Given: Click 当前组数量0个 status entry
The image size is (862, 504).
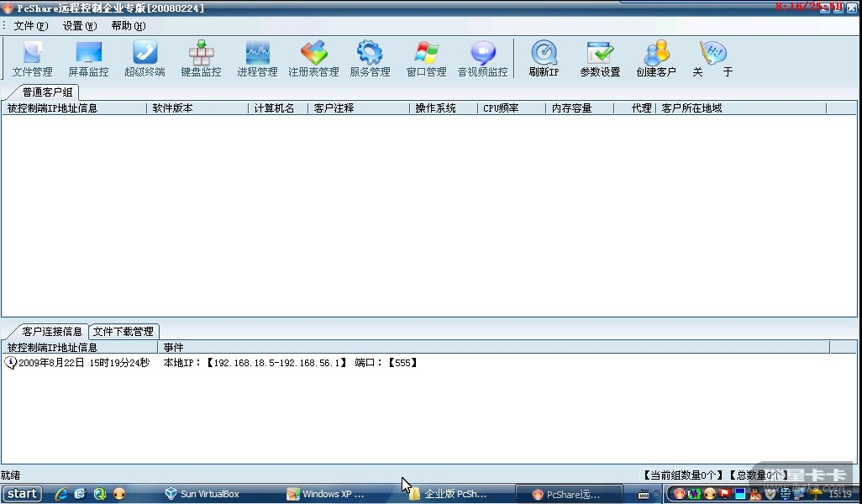Looking at the screenshot, I should (683, 475).
